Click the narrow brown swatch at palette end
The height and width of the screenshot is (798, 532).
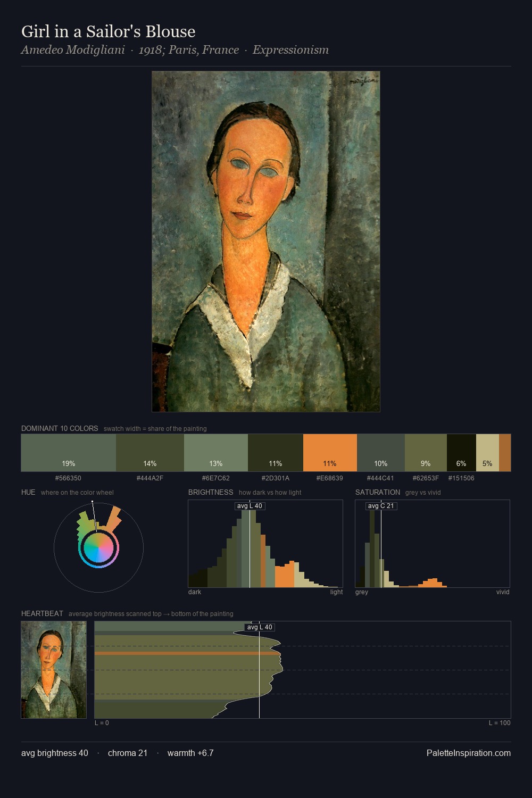coord(505,453)
